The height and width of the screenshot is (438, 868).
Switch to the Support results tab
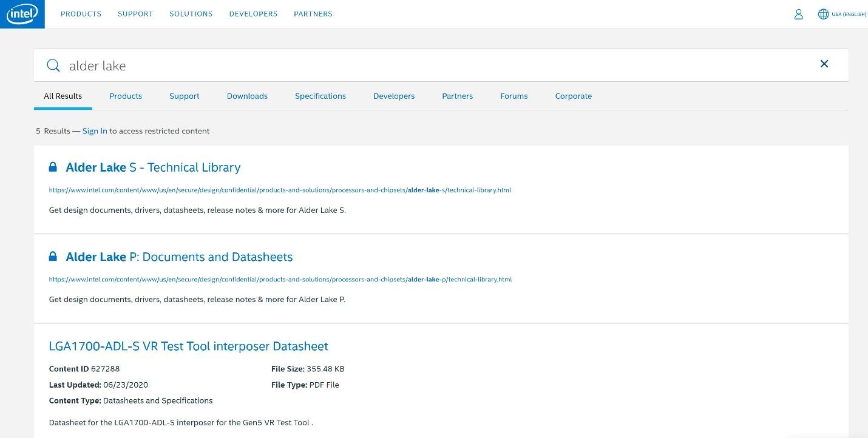tap(185, 96)
